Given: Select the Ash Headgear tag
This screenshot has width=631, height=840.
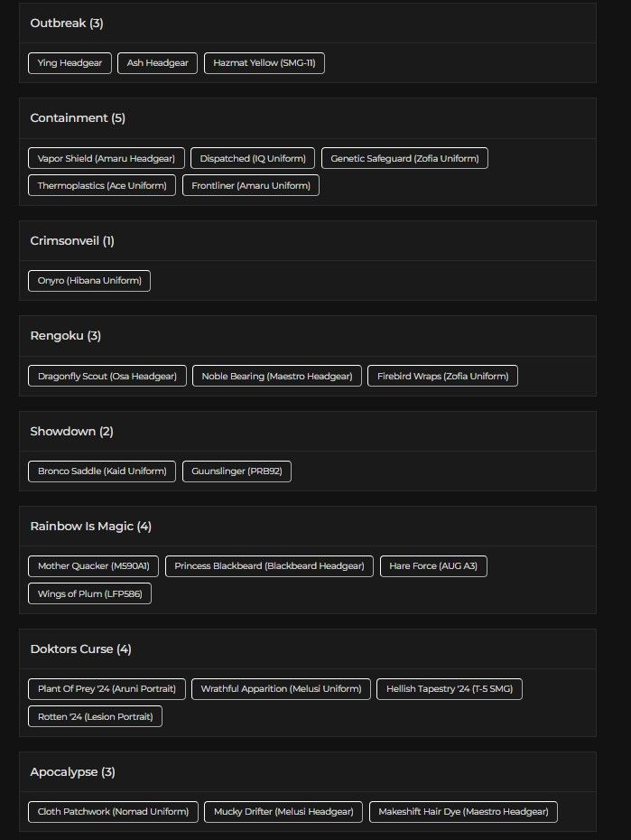Looking at the screenshot, I should coord(157,63).
